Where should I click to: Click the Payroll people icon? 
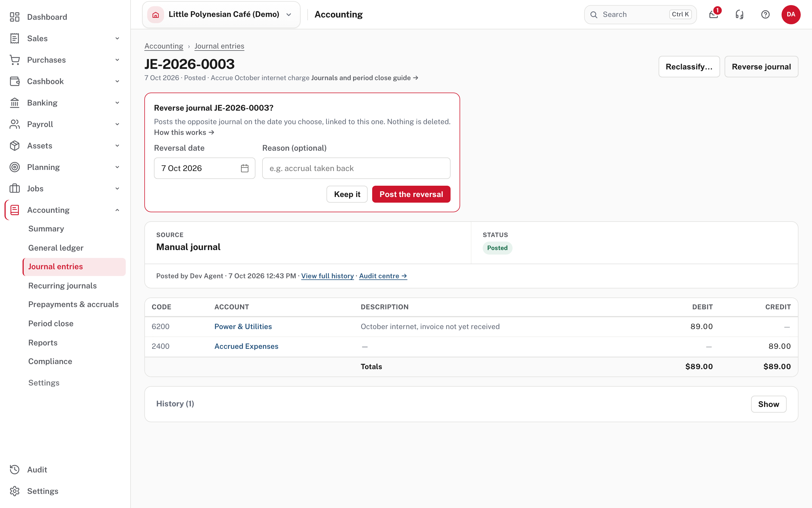tap(14, 124)
